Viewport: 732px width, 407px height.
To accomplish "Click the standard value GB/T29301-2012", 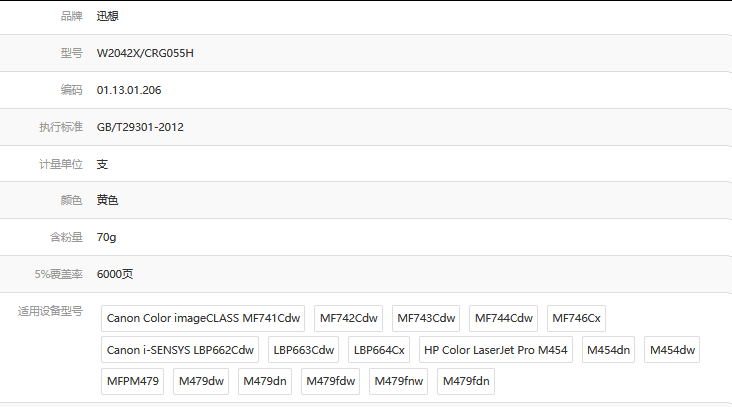I will coord(140,127).
